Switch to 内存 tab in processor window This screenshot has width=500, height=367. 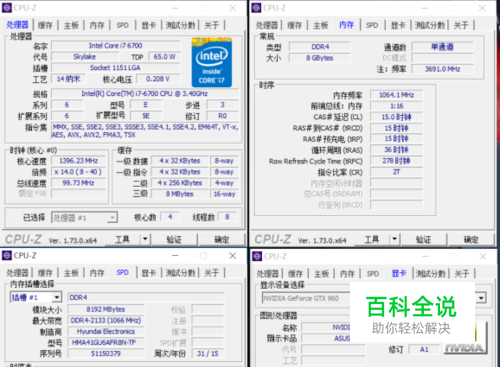pyautogui.click(x=97, y=25)
